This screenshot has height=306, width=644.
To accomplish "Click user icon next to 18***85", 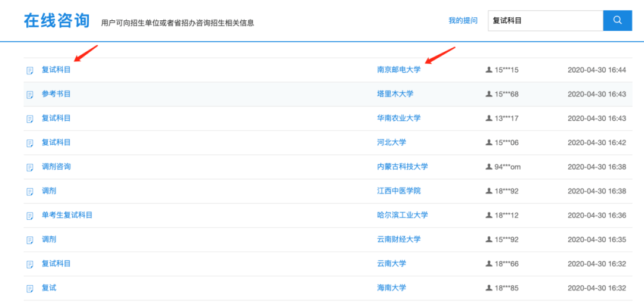I will pyautogui.click(x=489, y=289).
